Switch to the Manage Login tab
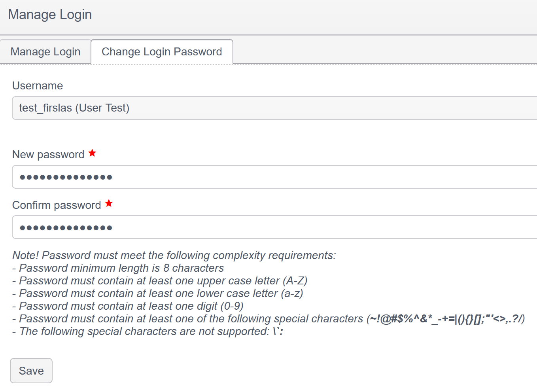This screenshot has height=392, width=537. [x=45, y=51]
